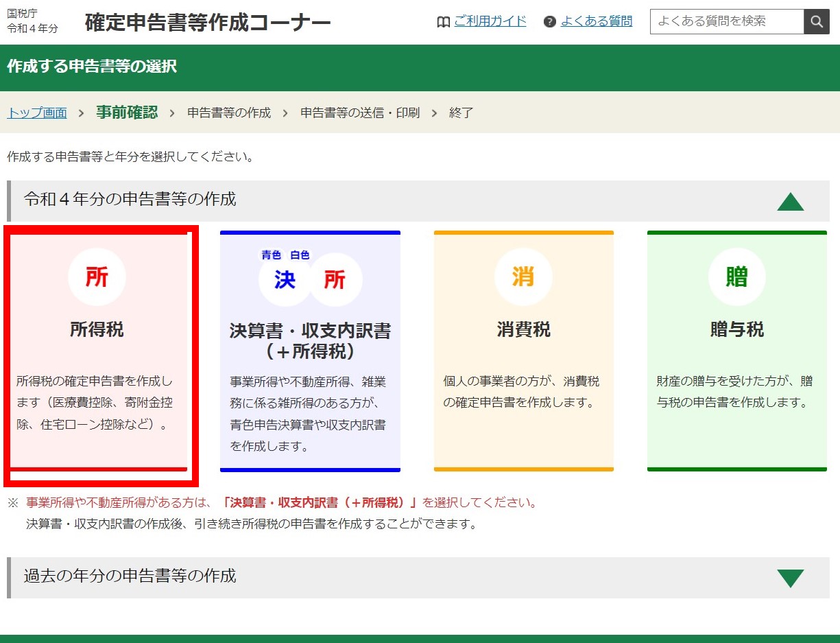Screen dimensions: 840x643
Task: Click the red 所 icon beside 決
Action: [335, 280]
